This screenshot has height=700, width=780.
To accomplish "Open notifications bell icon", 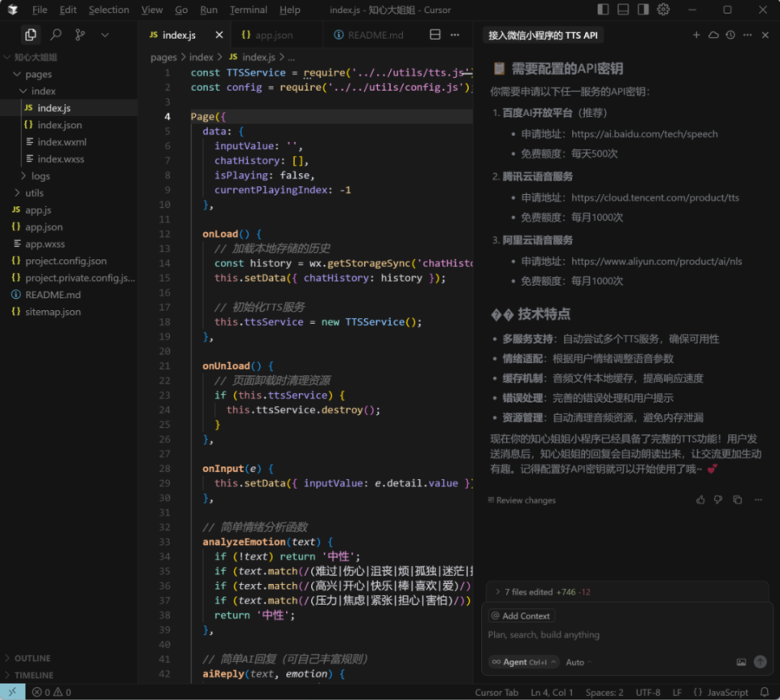I will 765,692.
